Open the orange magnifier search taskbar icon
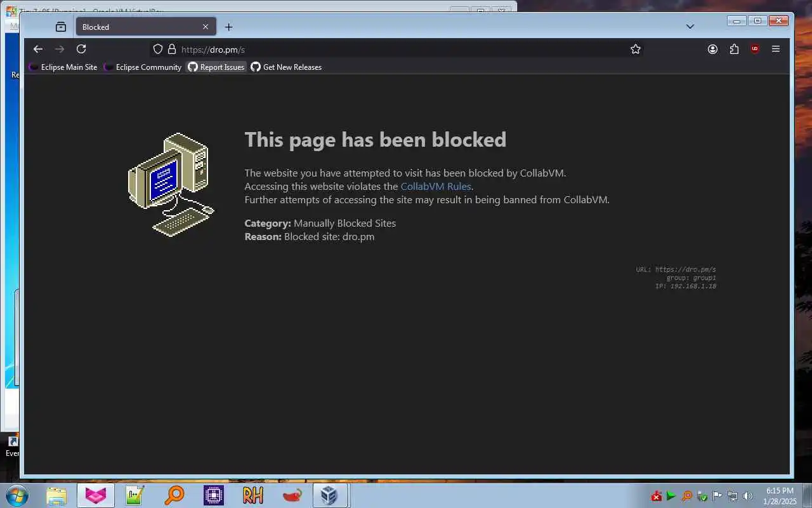The height and width of the screenshot is (508, 812). [x=174, y=495]
